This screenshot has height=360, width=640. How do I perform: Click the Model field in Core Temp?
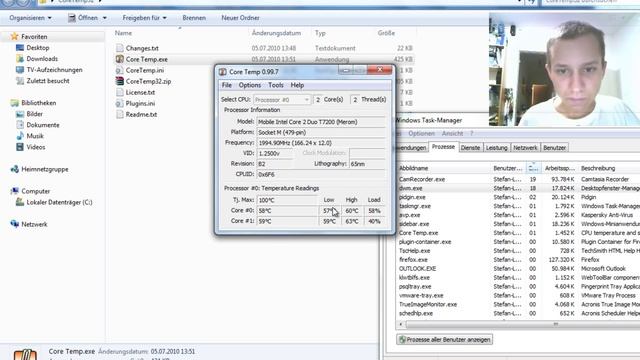(x=321, y=122)
